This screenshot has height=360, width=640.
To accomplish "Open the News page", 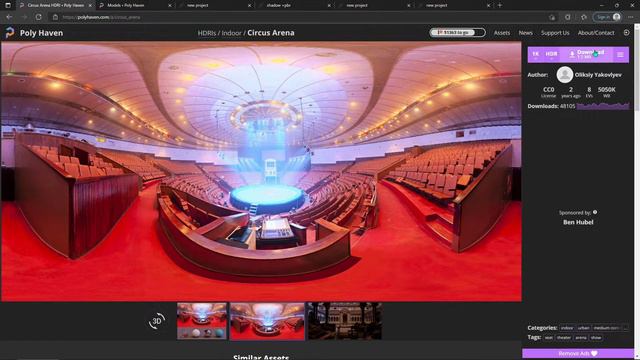I will point(525,33).
